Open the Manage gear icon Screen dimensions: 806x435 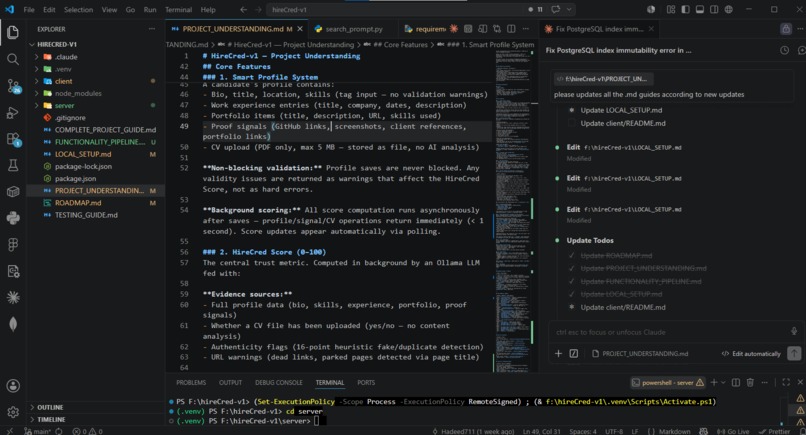coord(13,412)
